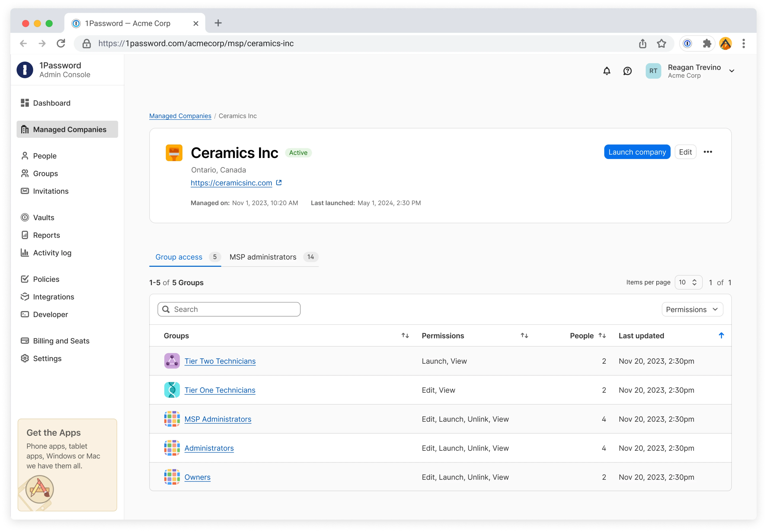Image resolution: width=767 pixels, height=532 pixels.
Task: Click the Launch company button
Action: click(637, 152)
